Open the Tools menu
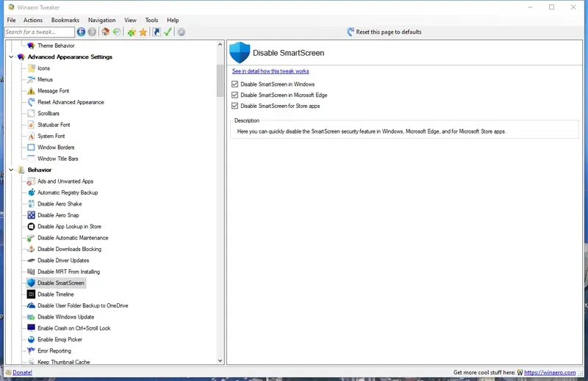The height and width of the screenshot is (381, 588). 152,20
